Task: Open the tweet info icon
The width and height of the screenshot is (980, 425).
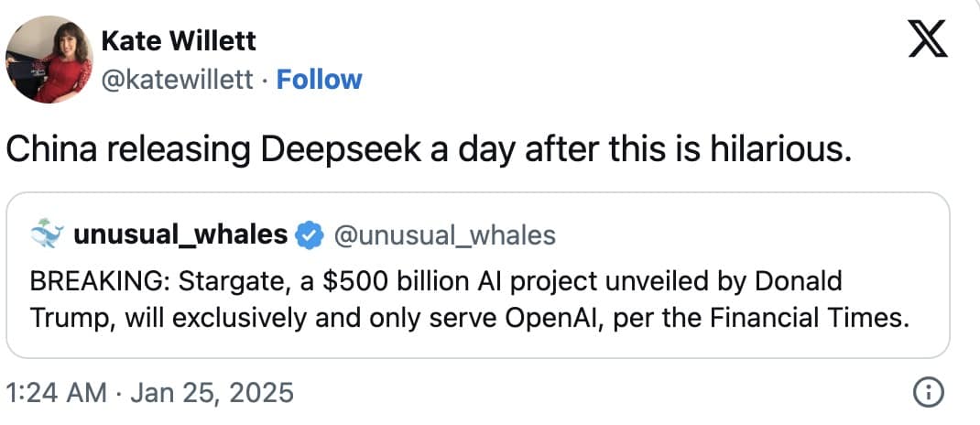Action: [928, 393]
